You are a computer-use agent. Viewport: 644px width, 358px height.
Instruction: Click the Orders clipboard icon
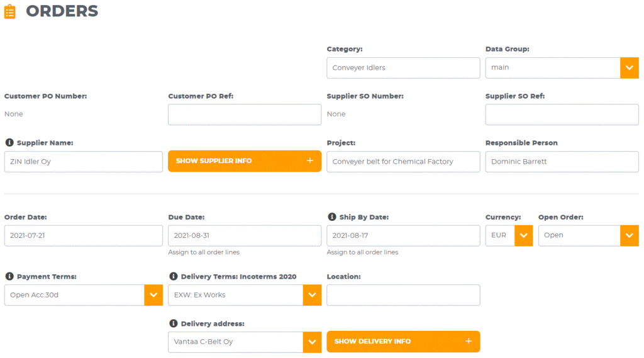10,11
